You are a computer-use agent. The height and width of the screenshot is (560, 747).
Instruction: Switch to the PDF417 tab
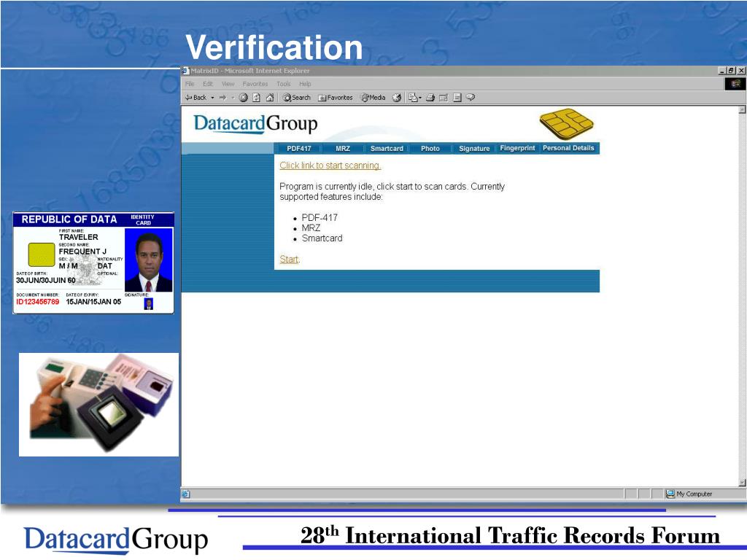298,149
